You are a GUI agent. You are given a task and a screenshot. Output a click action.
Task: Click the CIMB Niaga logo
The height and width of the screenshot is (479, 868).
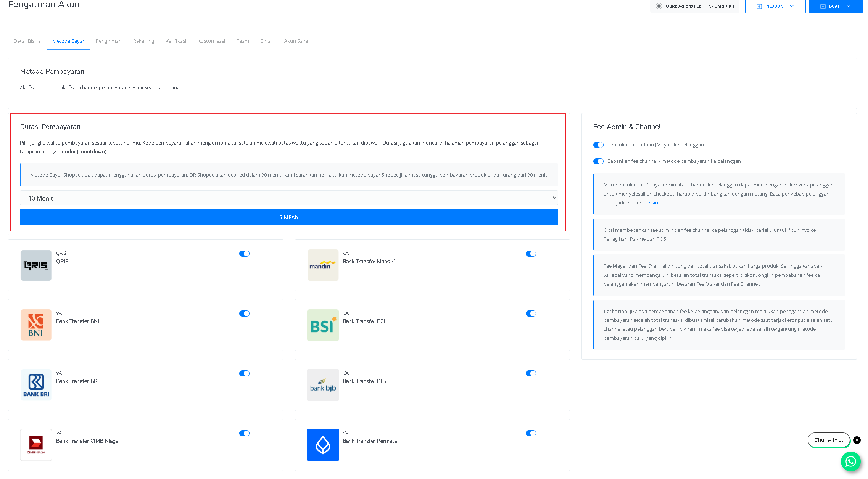[x=36, y=445]
